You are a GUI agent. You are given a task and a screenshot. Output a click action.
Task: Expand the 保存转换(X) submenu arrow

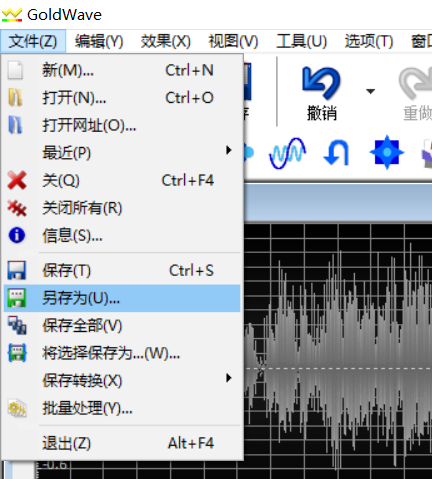(228, 378)
